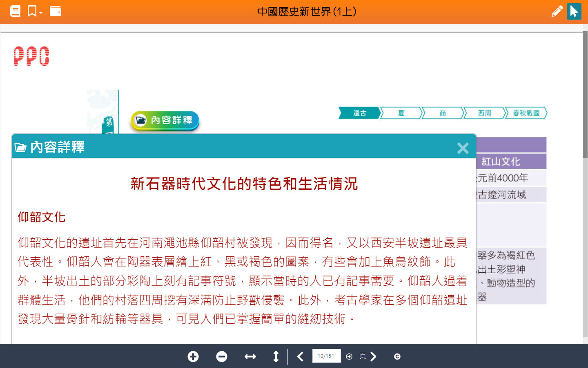
Task: Click the vertical scrollbar on the right
Action: point(585,94)
